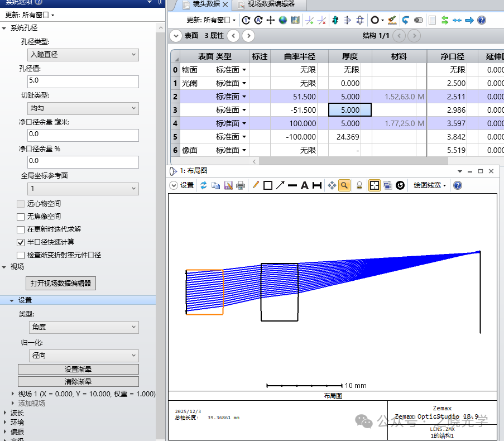This screenshot has height=441, width=504.
Task: Click the globe icon in lens data toolbar
Action: (x=283, y=20)
